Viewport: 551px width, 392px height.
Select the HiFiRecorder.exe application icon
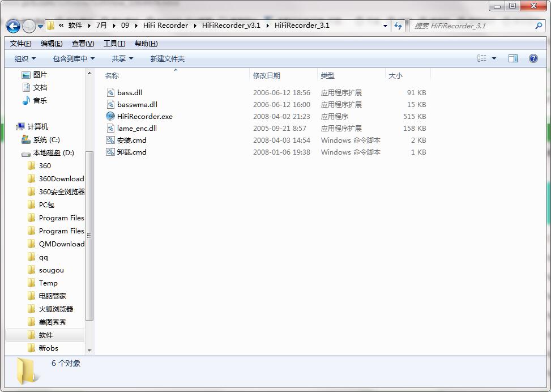110,116
